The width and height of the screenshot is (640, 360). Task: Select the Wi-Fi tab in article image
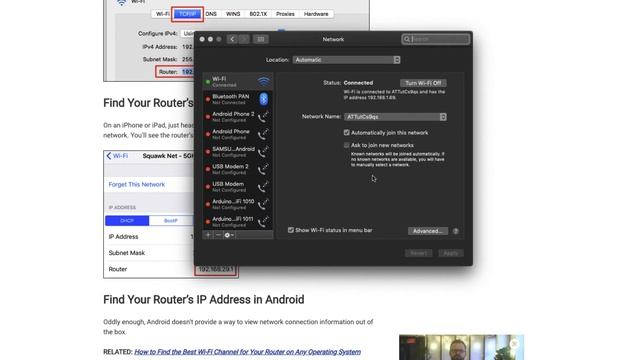click(163, 14)
